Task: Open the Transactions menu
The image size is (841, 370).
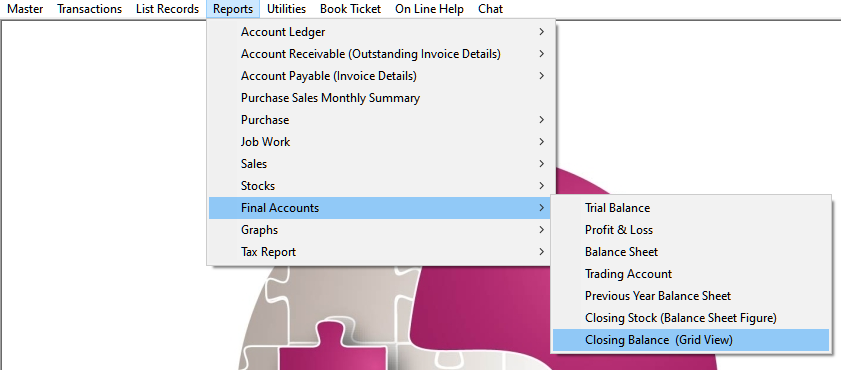Action: (90, 9)
